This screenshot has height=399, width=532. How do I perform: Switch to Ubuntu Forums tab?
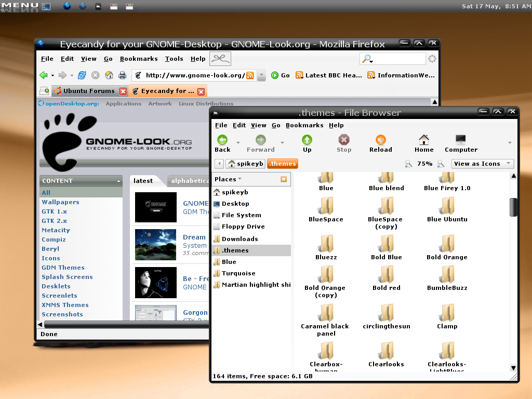[89, 91]
